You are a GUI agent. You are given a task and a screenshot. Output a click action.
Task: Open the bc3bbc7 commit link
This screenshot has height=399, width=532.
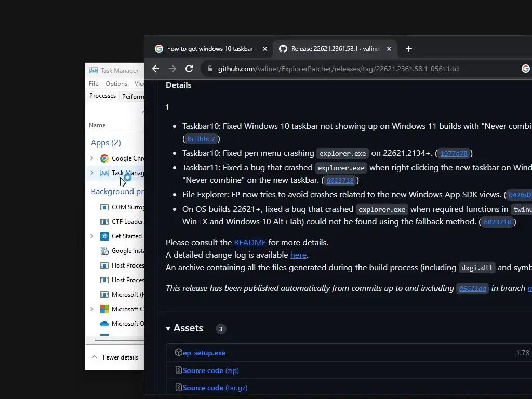(201, 139)
